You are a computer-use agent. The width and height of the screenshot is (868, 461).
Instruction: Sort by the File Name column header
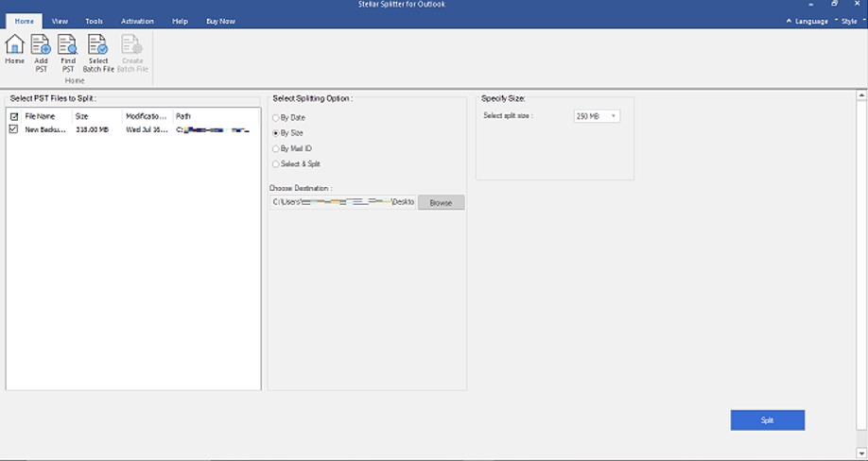[x=46, y=116]
